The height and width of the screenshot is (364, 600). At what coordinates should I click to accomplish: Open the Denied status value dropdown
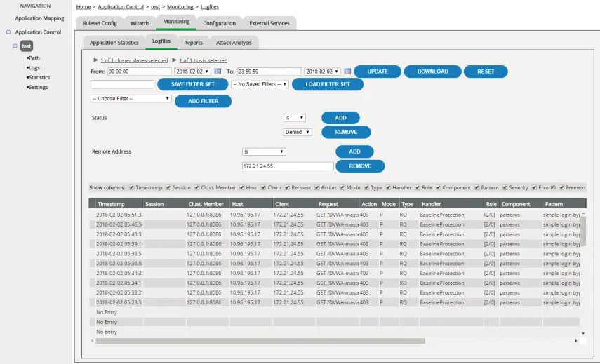[298, 132]
